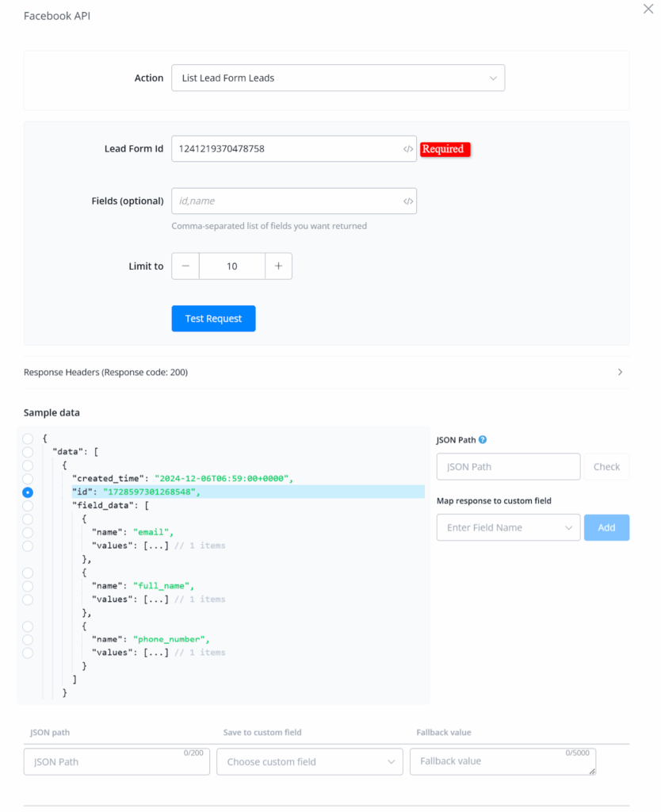Viewport: 661px width, 812px height.
Task: Click the code icon in Lead Form Id field
Action: click(x=407, y=149)
